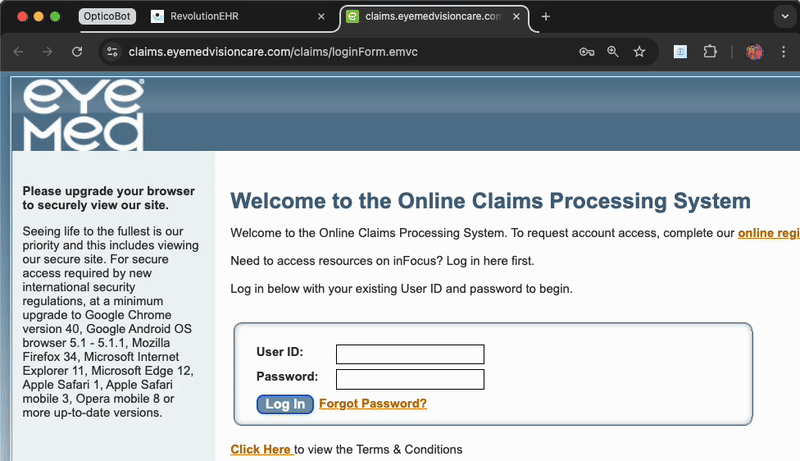Focus the User ID field
This screenshot has width=800, height=461.
tap(410, 354)
